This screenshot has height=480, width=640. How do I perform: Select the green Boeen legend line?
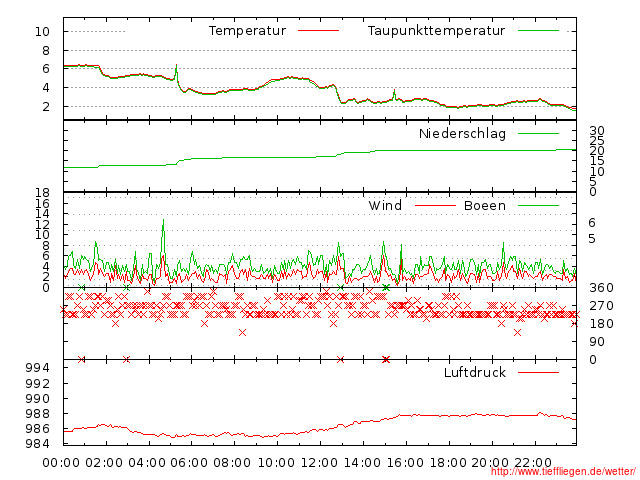pos(538,205)
